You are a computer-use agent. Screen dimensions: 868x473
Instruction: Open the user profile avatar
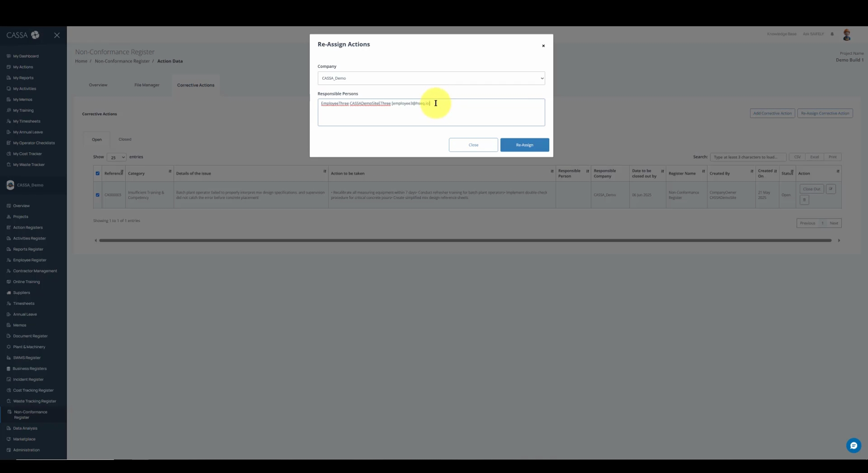847,35
